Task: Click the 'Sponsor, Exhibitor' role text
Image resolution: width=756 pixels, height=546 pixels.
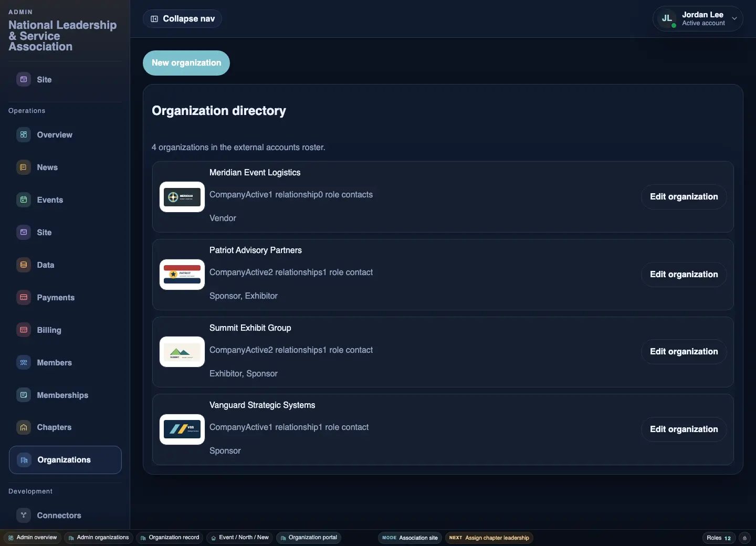Action: 244,296
